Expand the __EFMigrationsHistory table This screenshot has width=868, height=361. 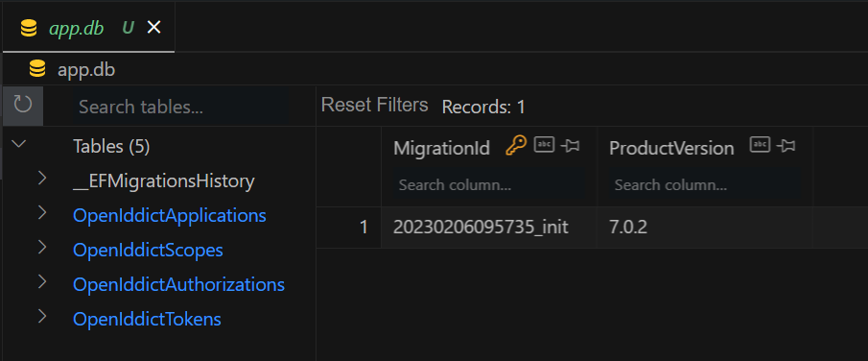(42, 179)
